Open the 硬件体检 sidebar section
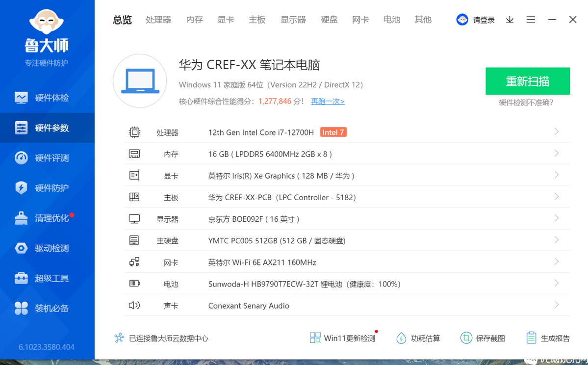Screen dimensions: 588x365 click(x=47, y=98)
